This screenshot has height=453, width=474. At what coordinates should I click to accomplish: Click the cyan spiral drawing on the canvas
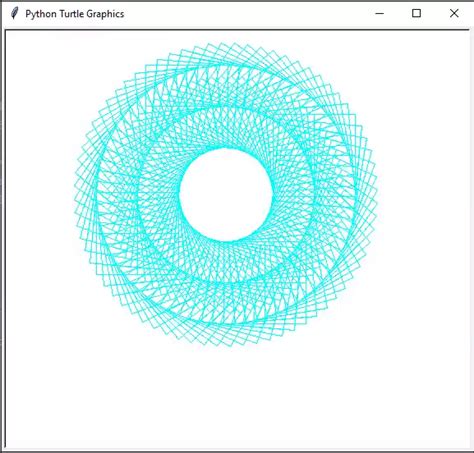(226, 195)
